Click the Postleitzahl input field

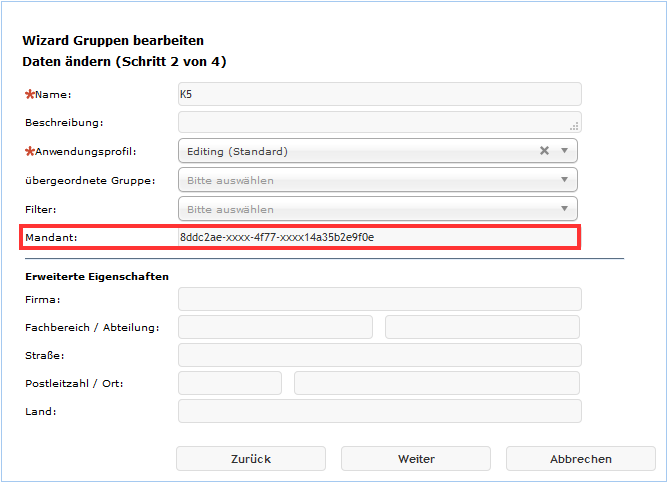tap(230, 383)
